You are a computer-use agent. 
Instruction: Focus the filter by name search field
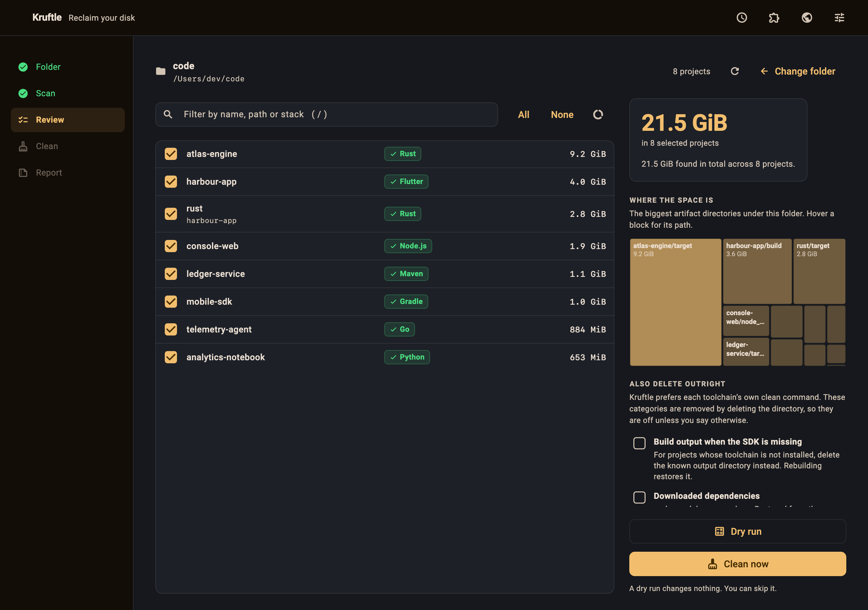[327, 115]
